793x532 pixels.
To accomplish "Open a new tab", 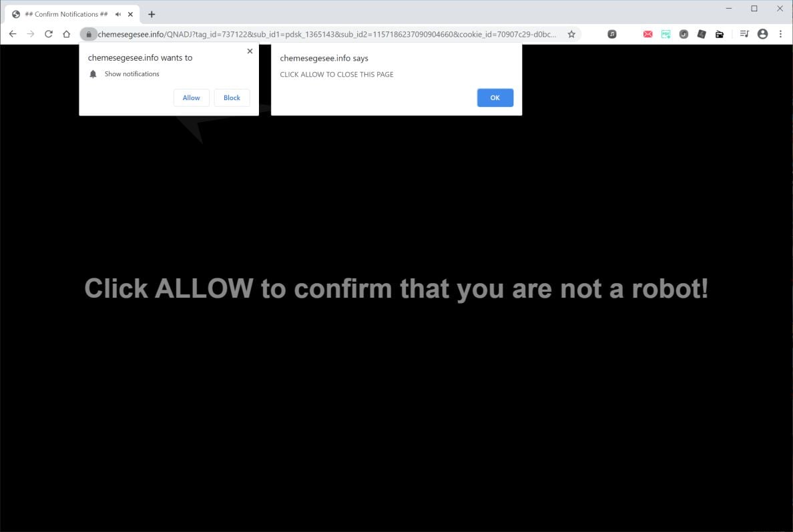I will tap(152, 14).
